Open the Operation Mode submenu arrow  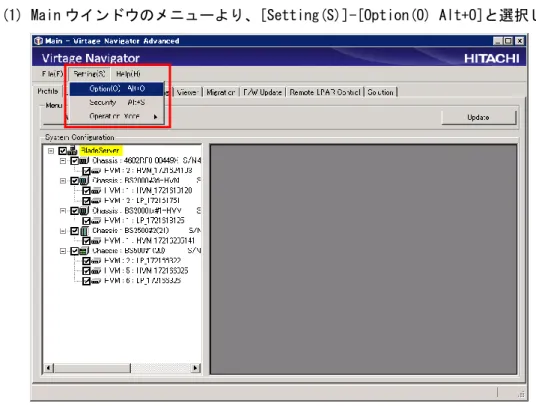point(156,117)
